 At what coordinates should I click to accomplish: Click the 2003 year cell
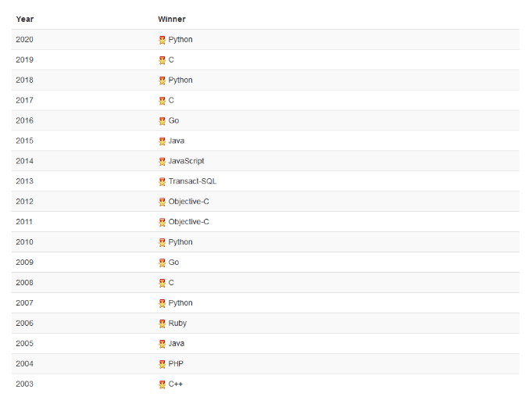click(24, 384)
